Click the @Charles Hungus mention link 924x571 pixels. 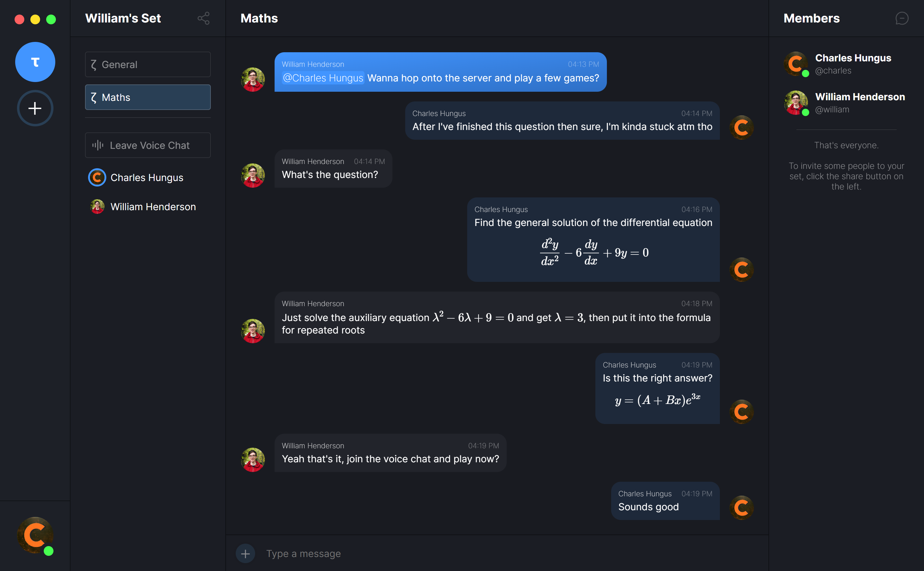pos(323,78)
